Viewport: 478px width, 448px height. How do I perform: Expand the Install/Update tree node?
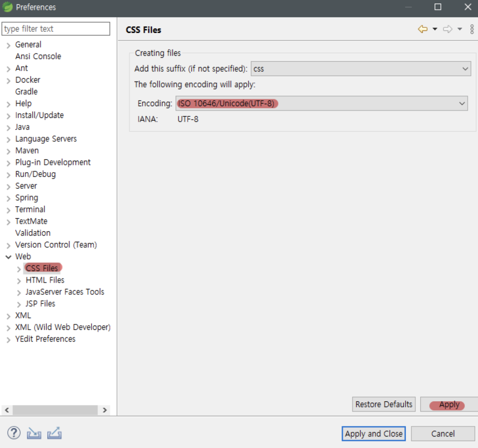(x=8, y=116)
